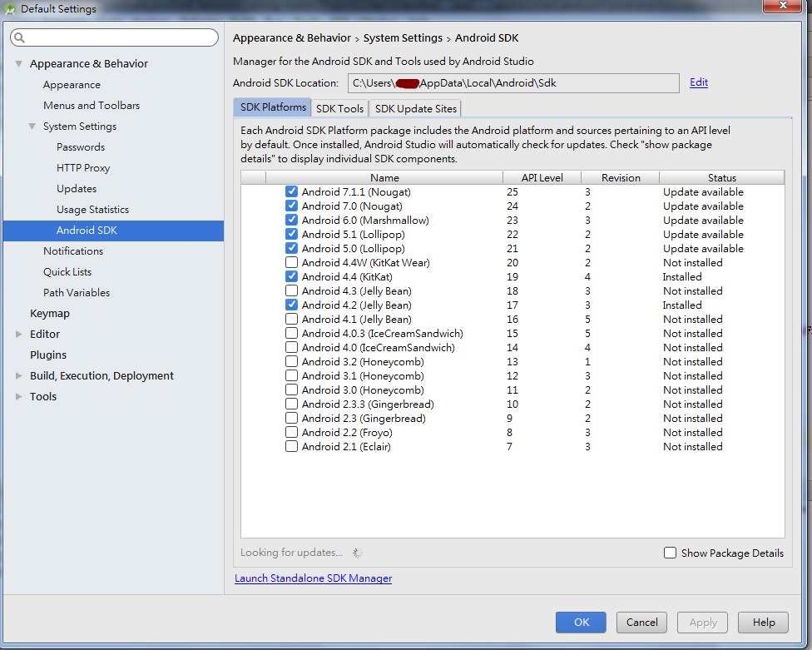Toggle Android 6.0 (Marshmallow) checkbox
The width and height of the screenshot is (812, 650).
point(291,220)
